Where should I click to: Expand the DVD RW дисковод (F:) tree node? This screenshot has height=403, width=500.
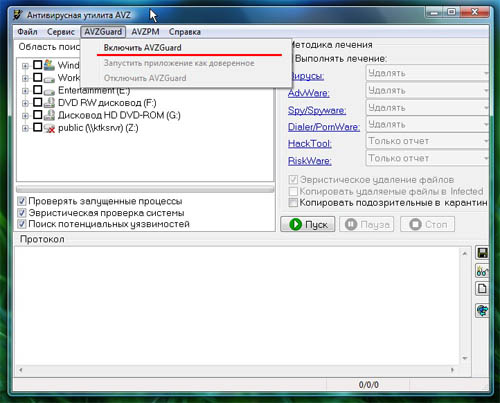coord(25,103)
